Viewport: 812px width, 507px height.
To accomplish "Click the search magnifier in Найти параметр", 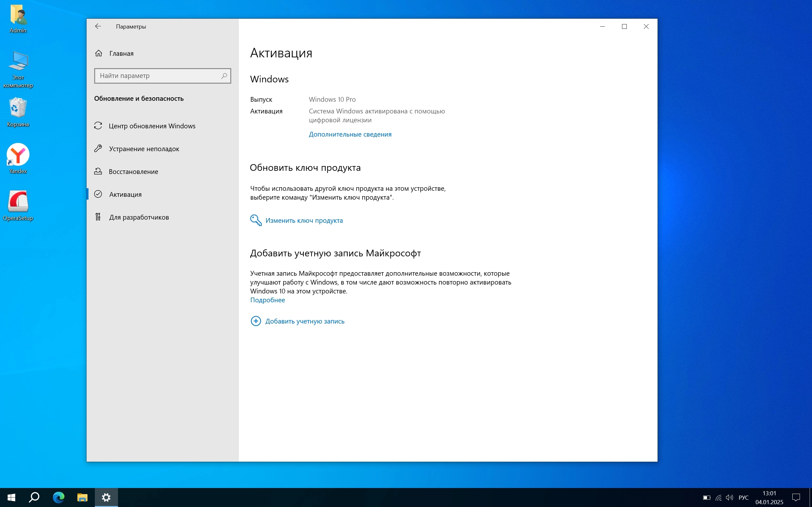I will (224, 76).
